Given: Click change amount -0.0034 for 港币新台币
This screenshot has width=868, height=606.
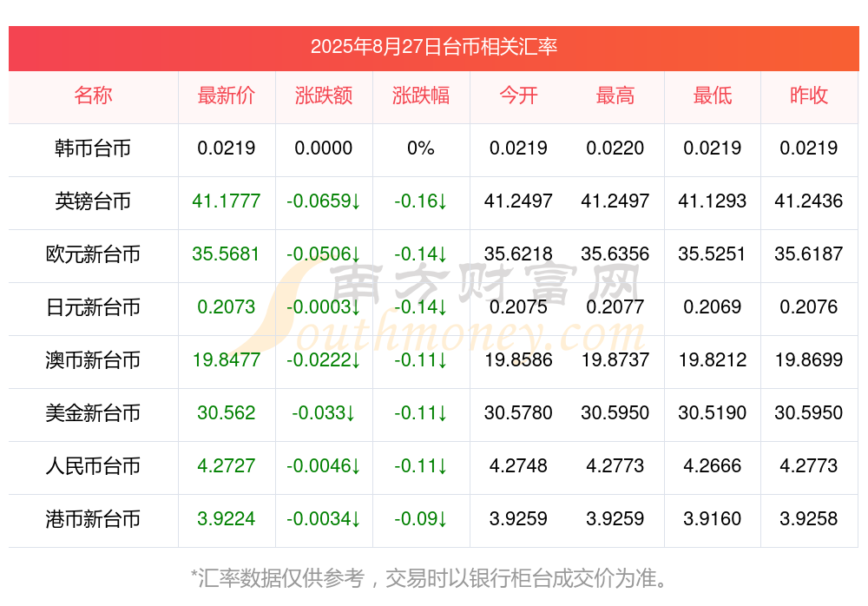Looking at the screenshot, I should [323, 519].
